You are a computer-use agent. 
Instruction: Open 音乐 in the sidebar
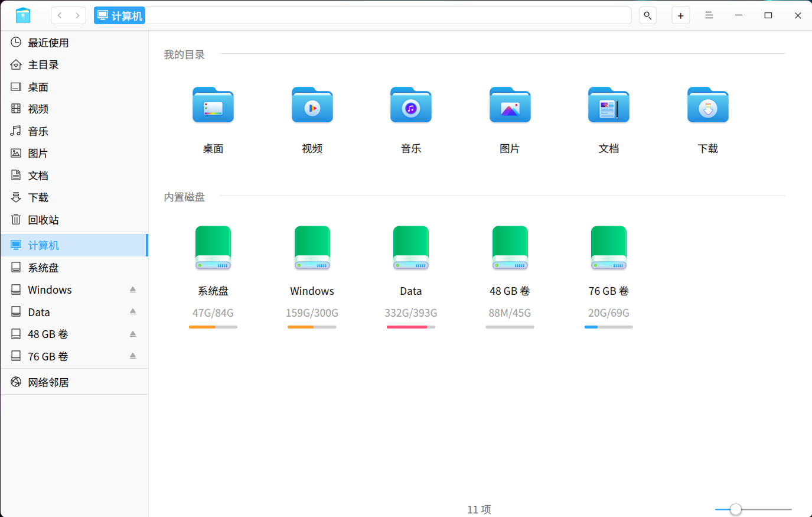(x=74, y=131)
